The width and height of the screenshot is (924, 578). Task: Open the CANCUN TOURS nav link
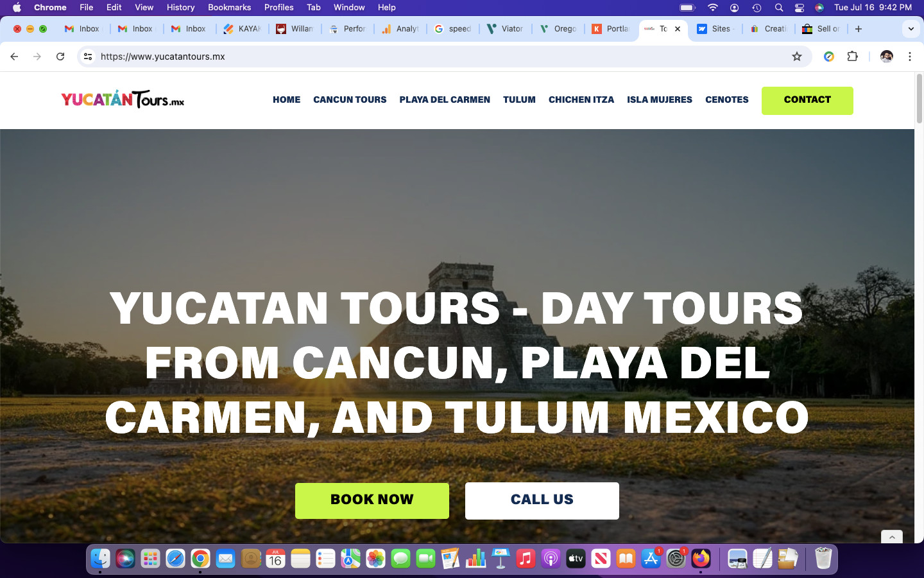coord(350,100)
